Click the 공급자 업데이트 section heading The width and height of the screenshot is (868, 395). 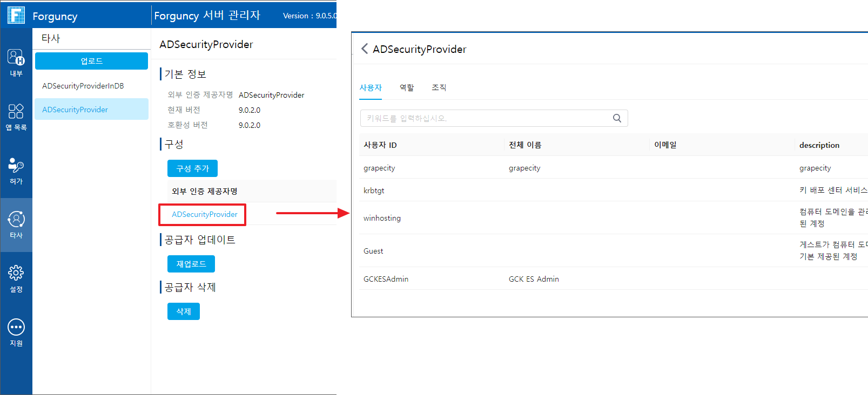tap(200, 240)
